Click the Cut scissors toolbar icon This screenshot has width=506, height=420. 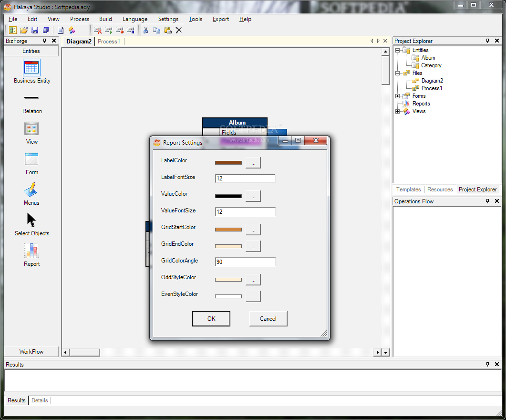click(146, 30)
